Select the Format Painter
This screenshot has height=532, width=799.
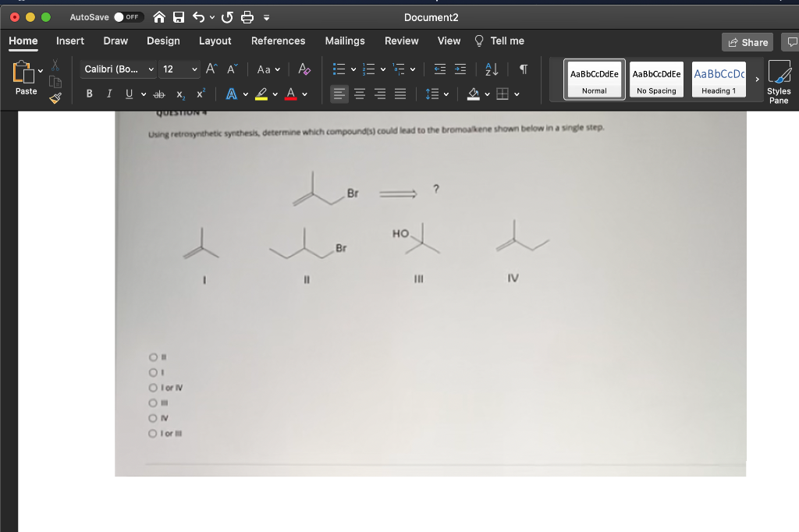55,99
